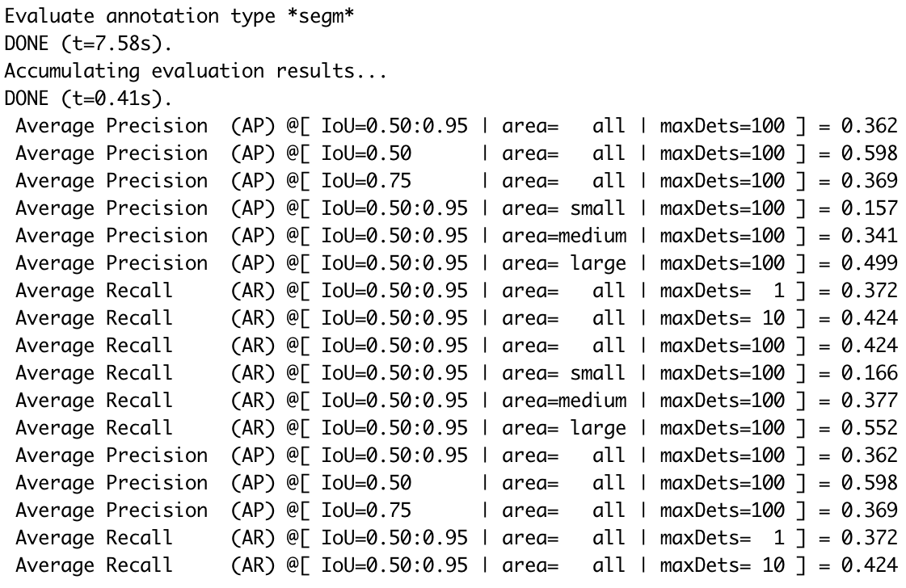The image size is (906, 588).
Task: Click "area= small" in the Average Precision row
Action: coord(563,208)
